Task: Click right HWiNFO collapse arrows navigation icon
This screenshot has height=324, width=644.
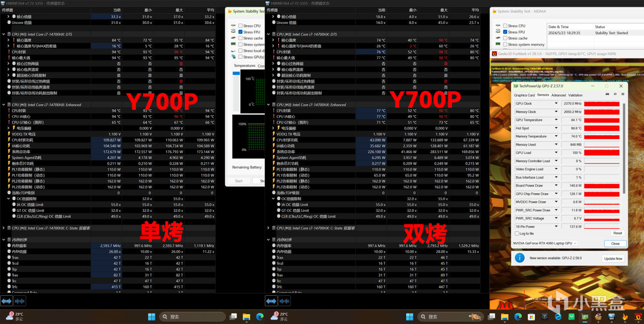Action: pos(284,301)
